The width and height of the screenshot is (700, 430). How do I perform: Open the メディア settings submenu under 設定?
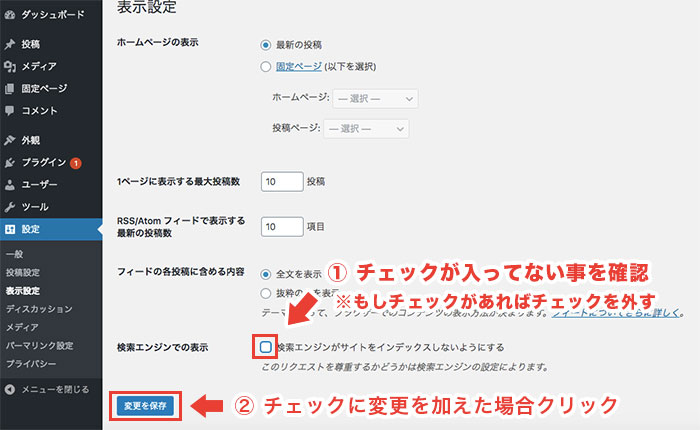22,328
